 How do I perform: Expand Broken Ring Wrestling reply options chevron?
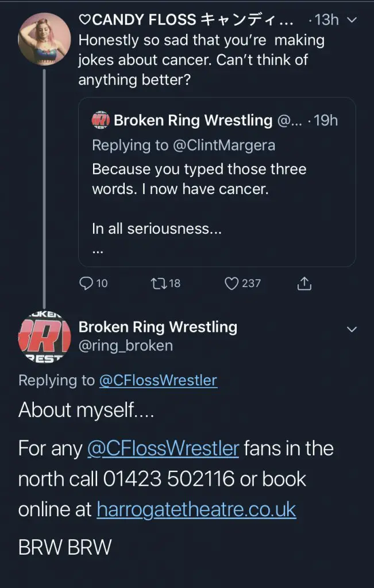353,329
